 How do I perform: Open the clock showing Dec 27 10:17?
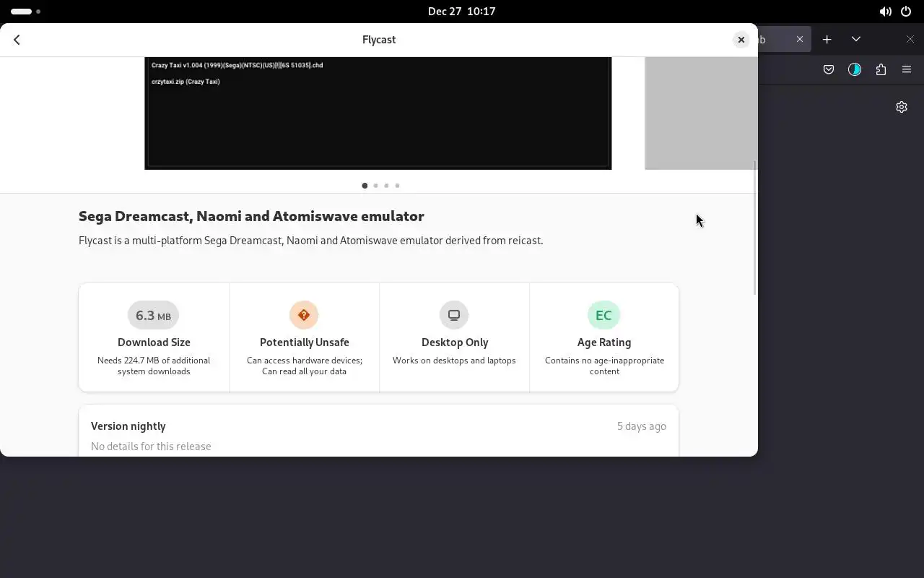[461, 12]
